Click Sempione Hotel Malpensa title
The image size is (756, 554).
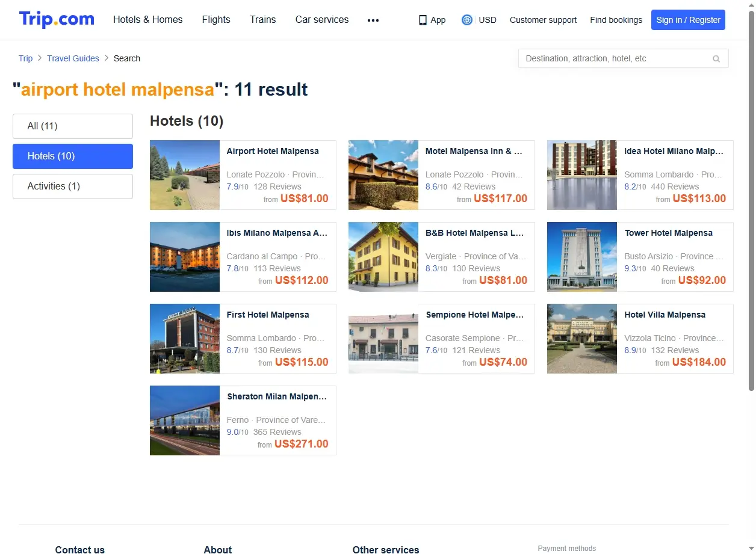475,315
